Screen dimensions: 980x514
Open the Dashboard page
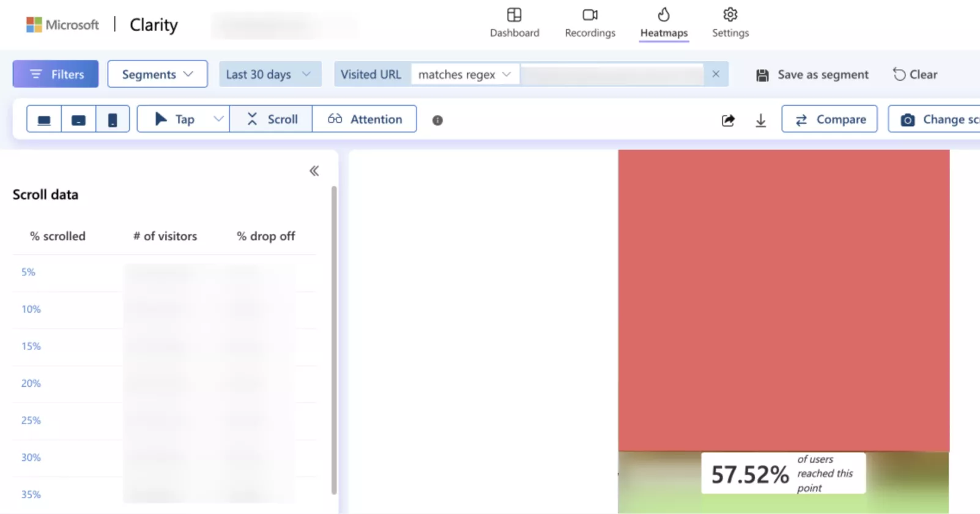coord(514,23)
